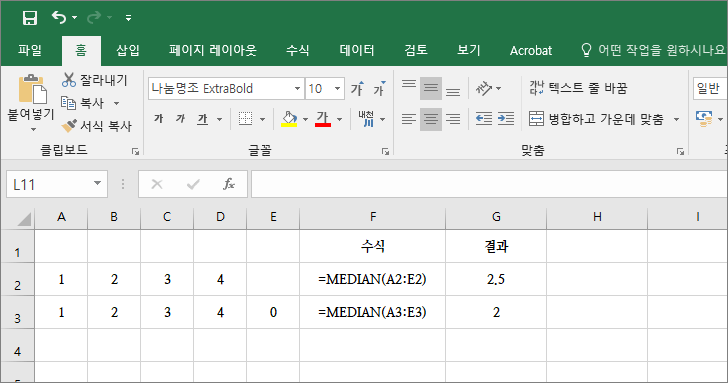This screenshot has height=383, width=728.
Task: Open the 클립보드 group dialog launcher
Action: 135,151
